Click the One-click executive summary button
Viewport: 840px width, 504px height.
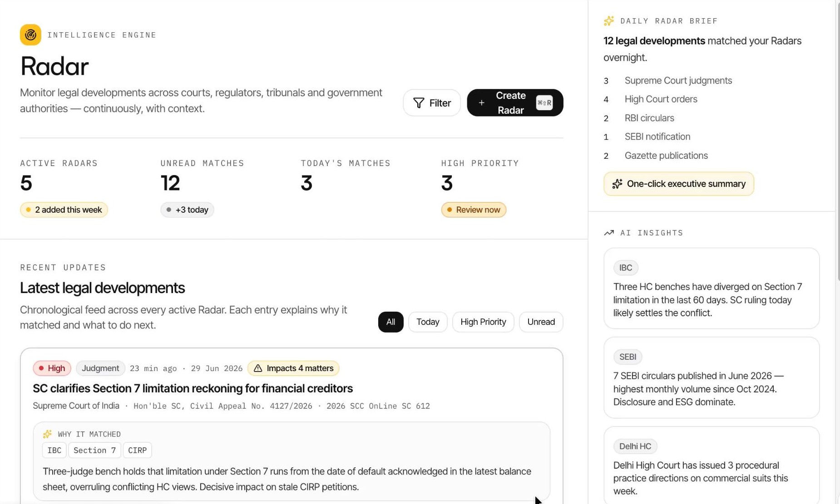tap(678, 184)
